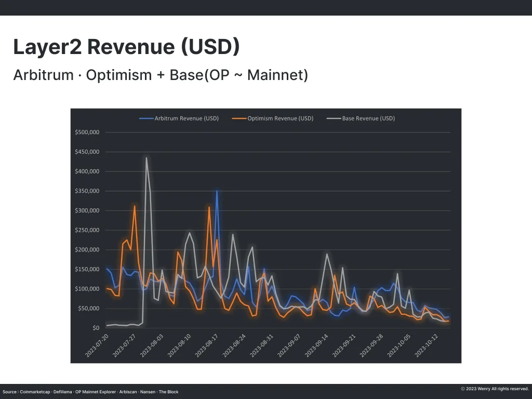Click the 2023-09-28 x-axis date label

coord(371,345)
